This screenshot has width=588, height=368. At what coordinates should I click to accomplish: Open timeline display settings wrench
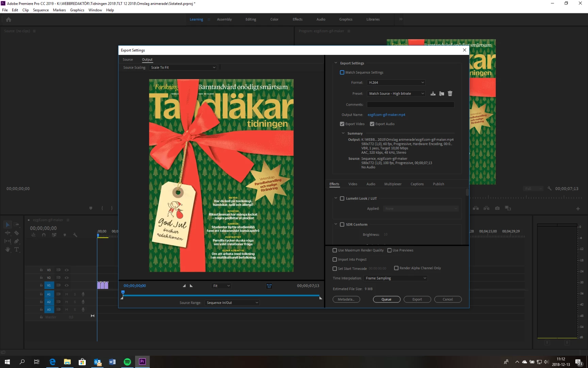tap(75, 235)
